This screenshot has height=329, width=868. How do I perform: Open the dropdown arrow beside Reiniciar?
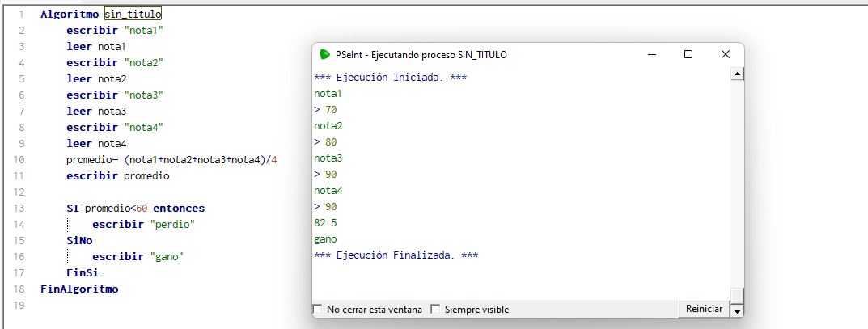click(736, 310)
